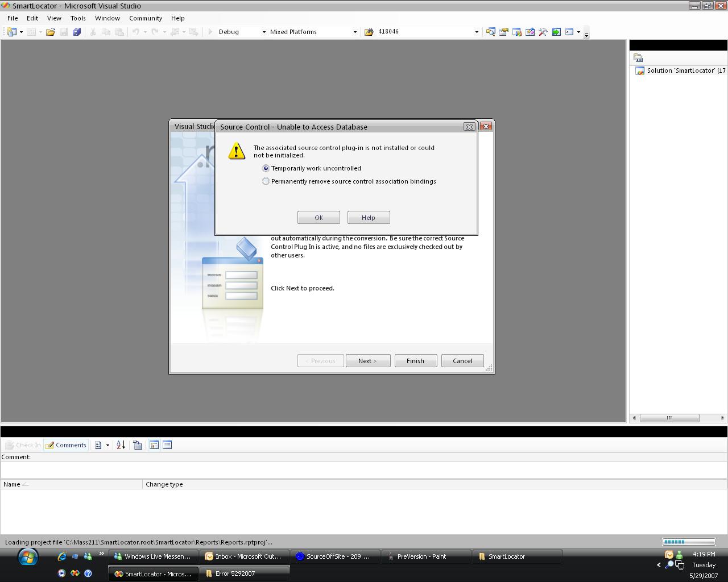The image size is (728, 582).
Task: Click the Change type column header
Action: point(435,484)
